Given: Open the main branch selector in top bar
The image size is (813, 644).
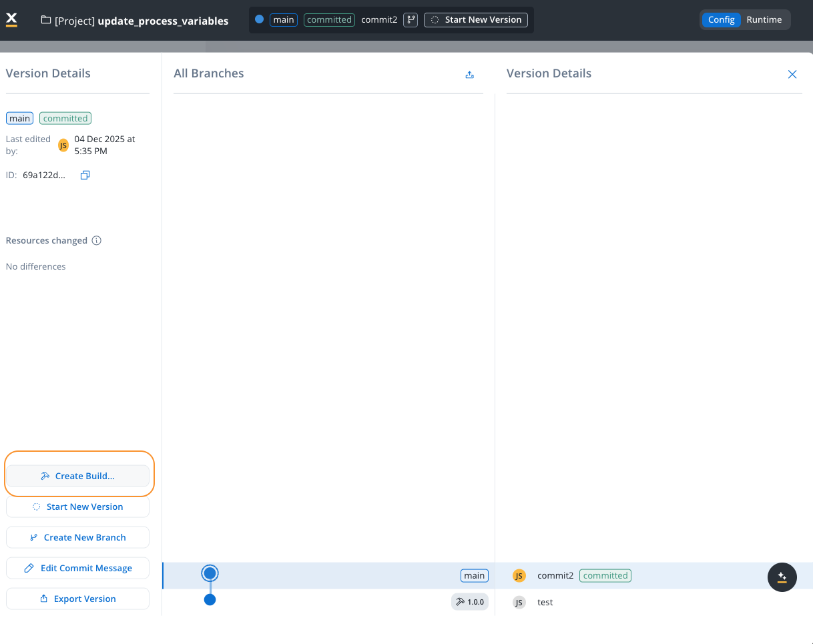Looking at the screenshot, I should click(284, 20).
